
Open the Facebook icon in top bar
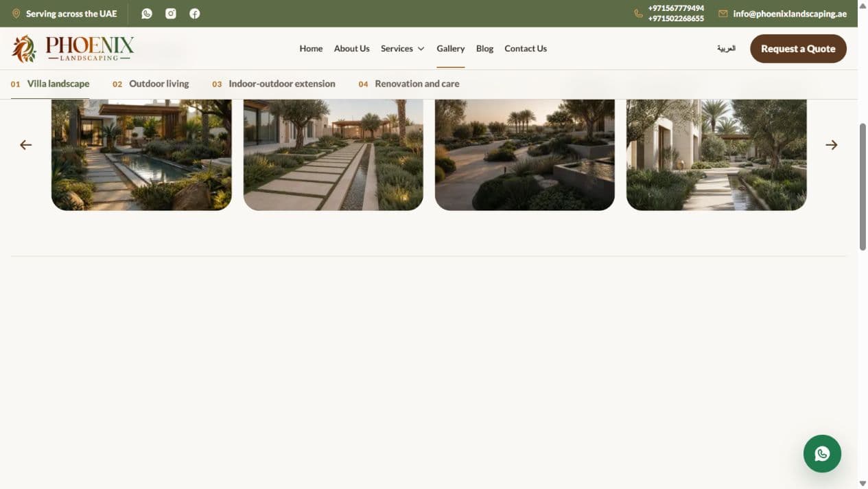click(x=195, y=13)
